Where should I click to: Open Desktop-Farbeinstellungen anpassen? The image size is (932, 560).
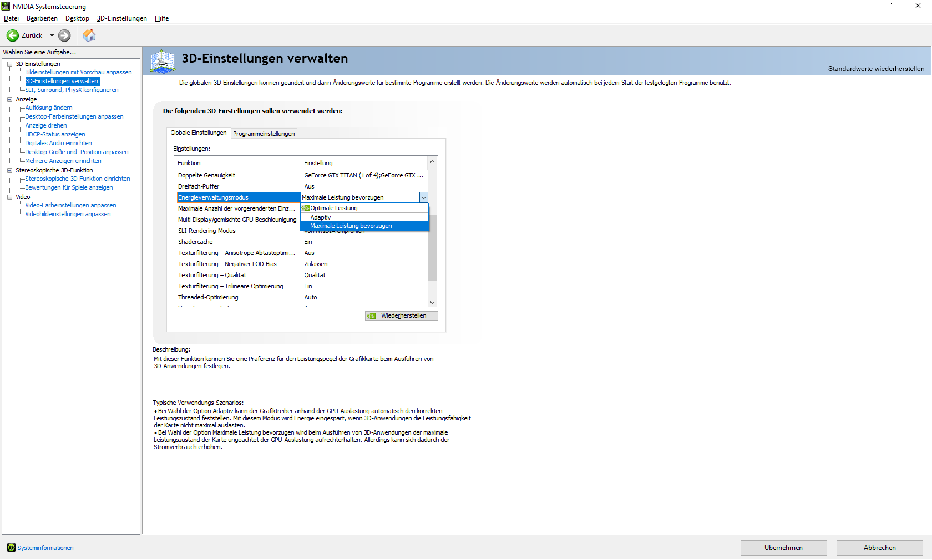tap(74, 116)
